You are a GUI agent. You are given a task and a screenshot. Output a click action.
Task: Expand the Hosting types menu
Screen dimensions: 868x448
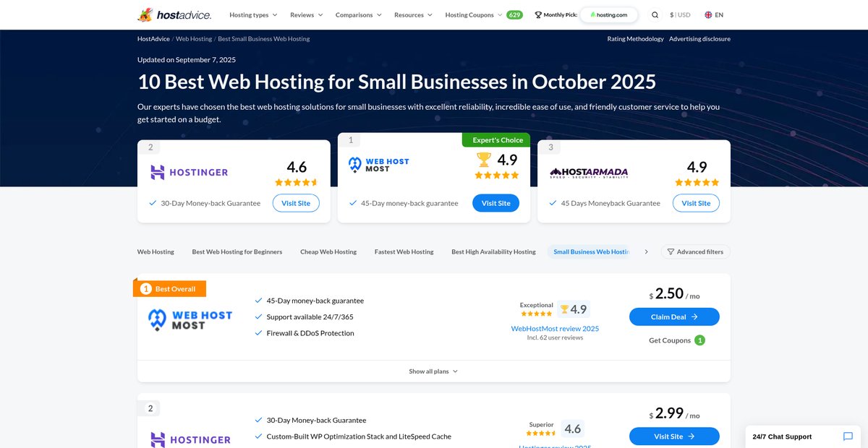pos(253,14)
